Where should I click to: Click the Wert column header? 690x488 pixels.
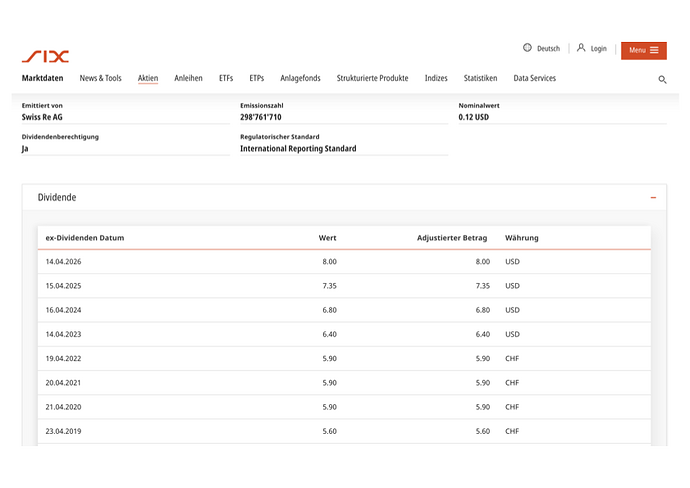tap(327, 238)
